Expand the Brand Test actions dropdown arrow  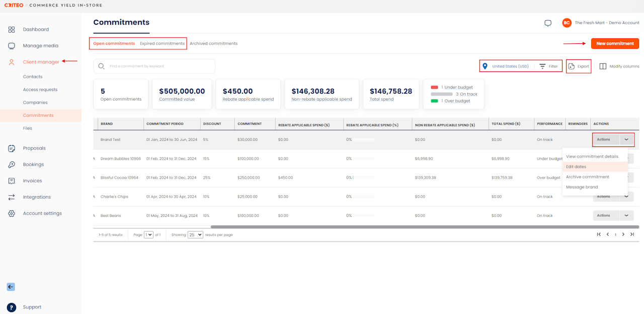(626, 139)
